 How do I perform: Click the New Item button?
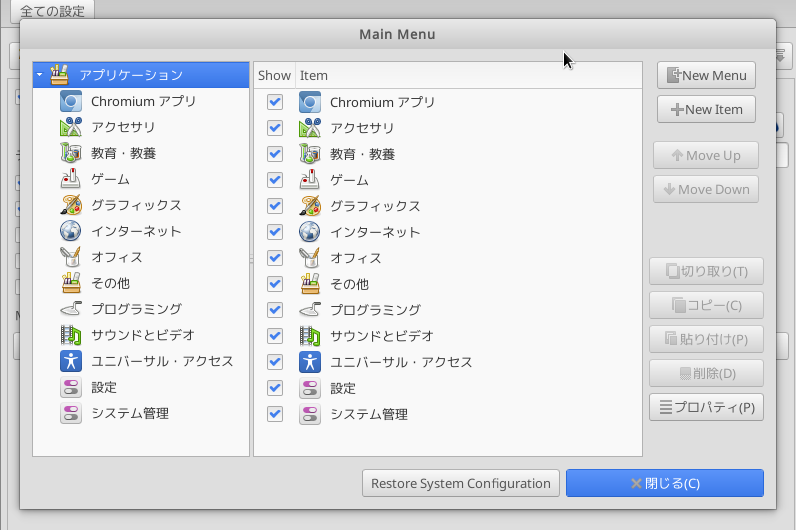click(x=706, y=109)
